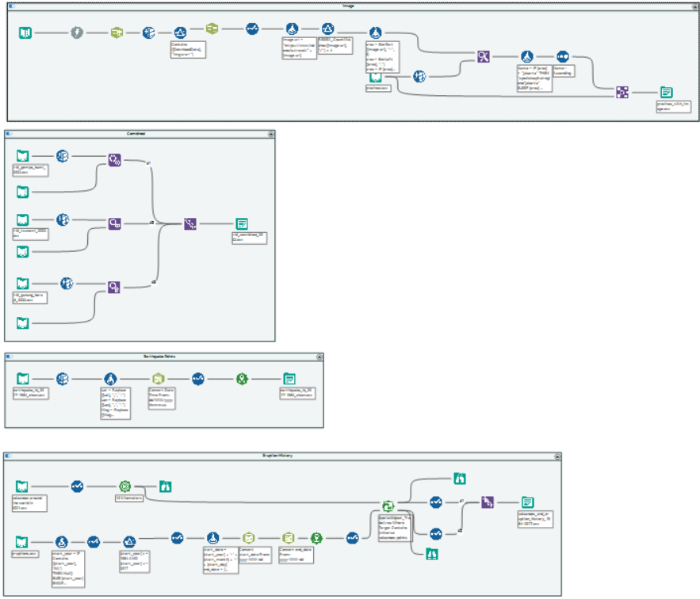Select the Browse tool below the Spatial Match tool
700x599 pixels.
(432, 555)
